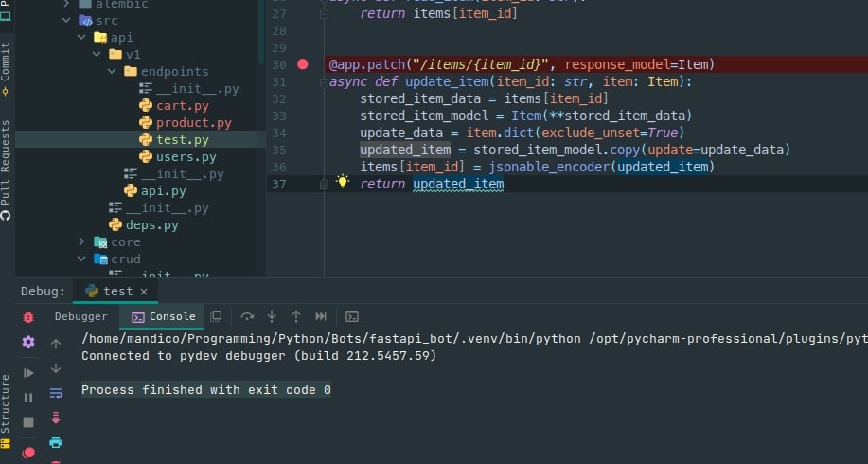
Task: Step out of the function
Action: (x=296, y=316)
